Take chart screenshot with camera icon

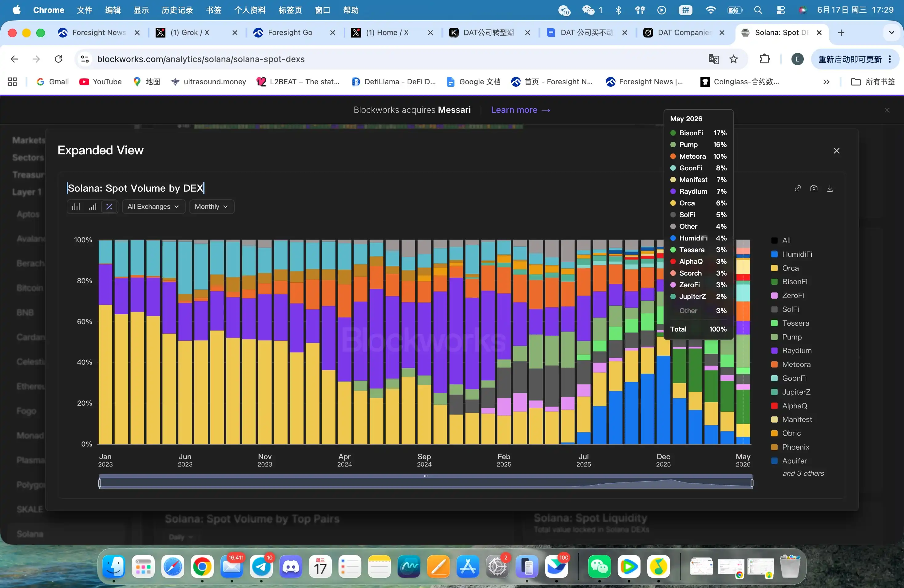814,189
